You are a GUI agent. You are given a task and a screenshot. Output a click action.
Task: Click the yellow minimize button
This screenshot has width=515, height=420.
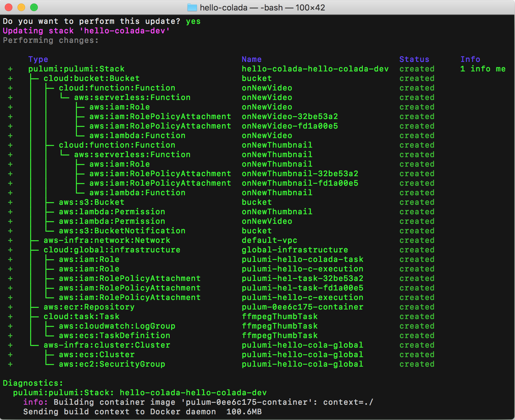[21, 7]
